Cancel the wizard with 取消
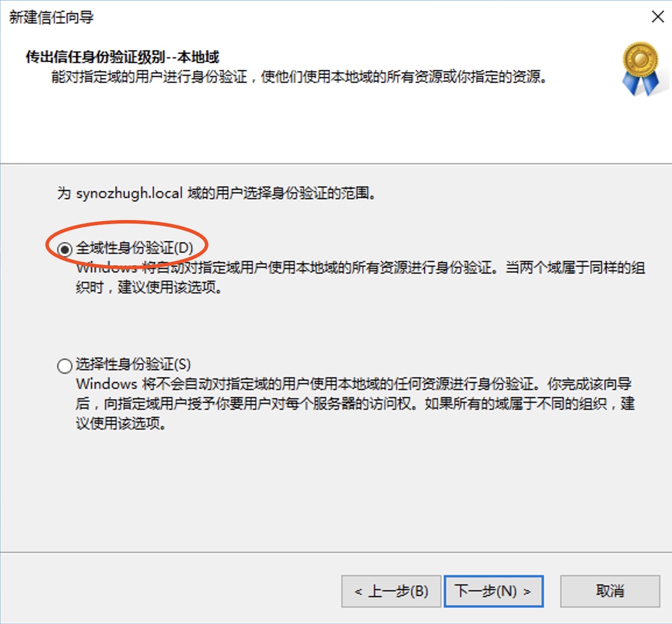 610,591
